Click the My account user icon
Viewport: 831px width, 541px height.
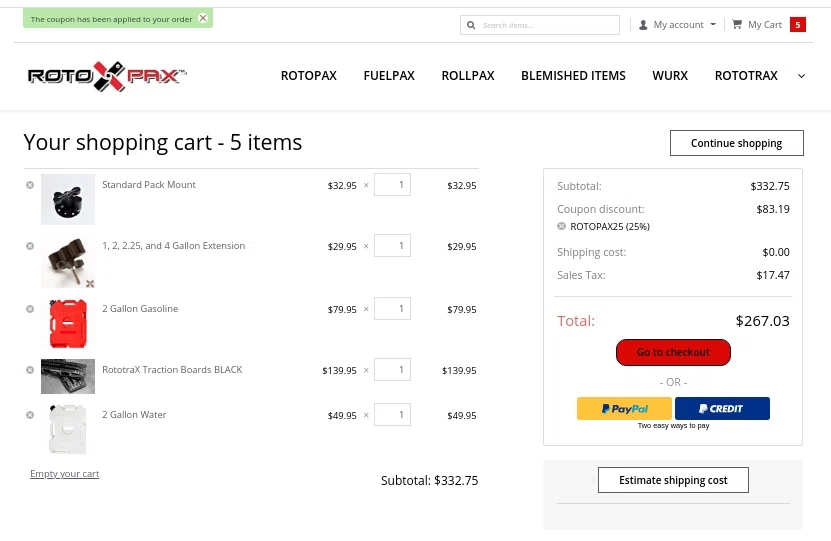643,25
